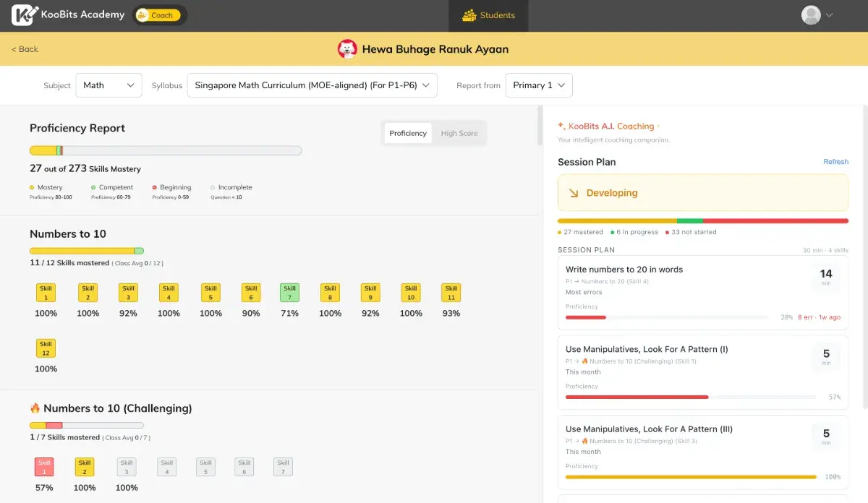Click the left panel vertical scrollbar
This screenshot has width=868, height=503.
pyautogui.click(x=539, y=126)
